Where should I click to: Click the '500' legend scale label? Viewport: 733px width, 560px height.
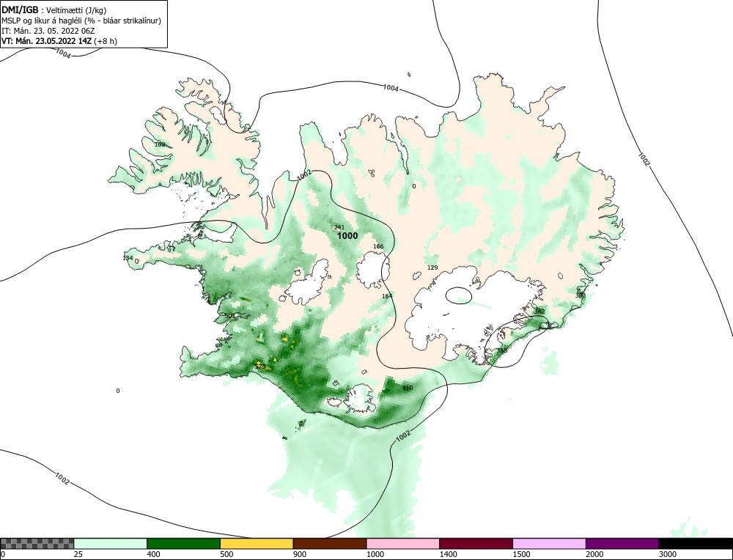[x=226, y=554]
